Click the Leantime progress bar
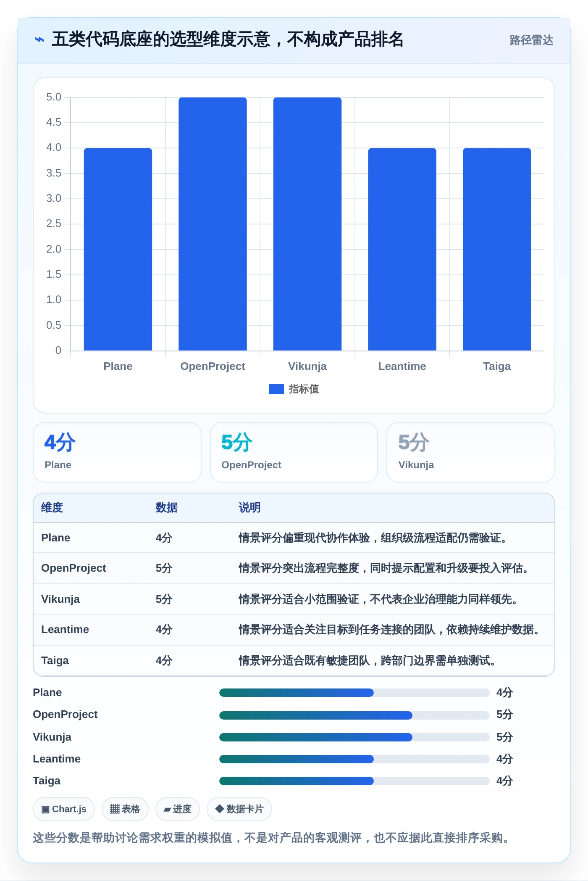Viewport: 588px width, 881px height. coord(354,759)
